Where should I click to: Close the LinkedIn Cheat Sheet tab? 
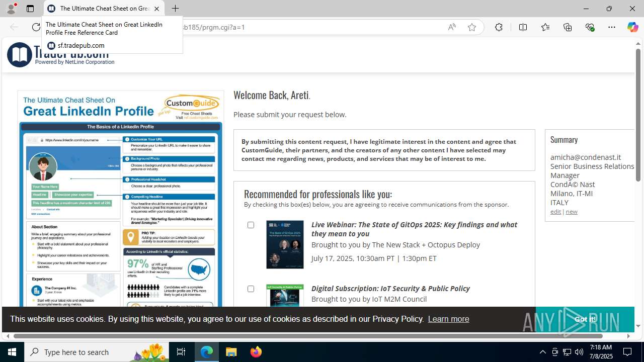click(x=156, y=9)
